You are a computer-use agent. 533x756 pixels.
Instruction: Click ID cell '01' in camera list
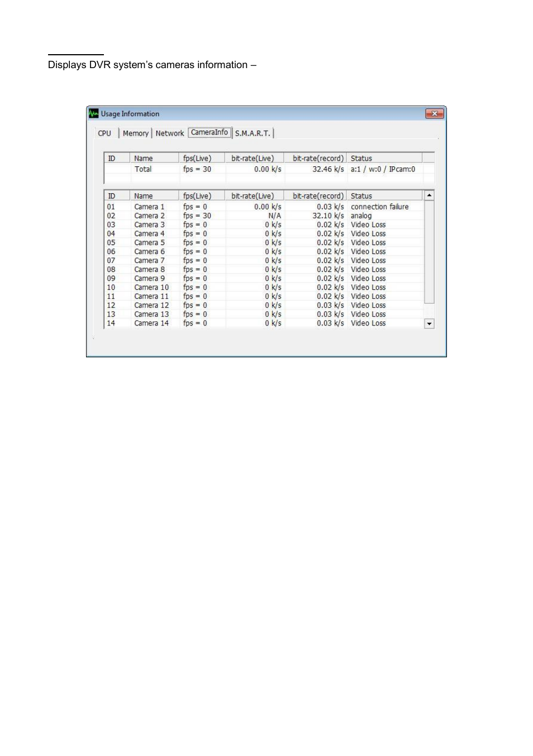click(111, 207)
